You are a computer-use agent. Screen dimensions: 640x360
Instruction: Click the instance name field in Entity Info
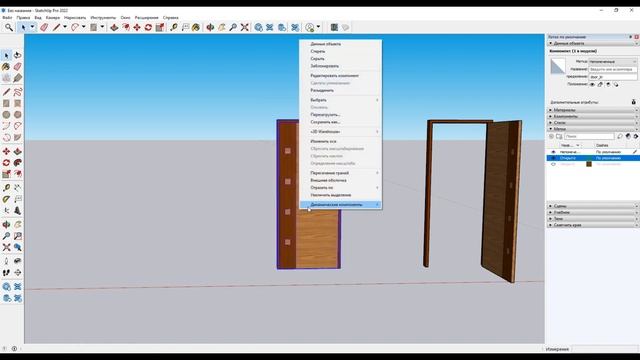tap(613, 69)
